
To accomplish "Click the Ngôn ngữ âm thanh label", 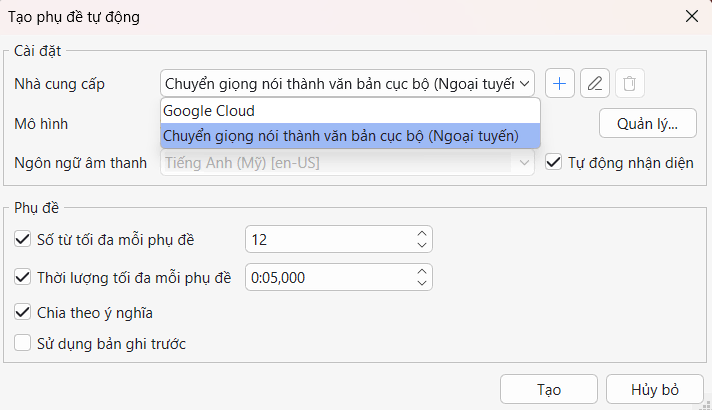I will pyautogui.click(x=80, y=163).
